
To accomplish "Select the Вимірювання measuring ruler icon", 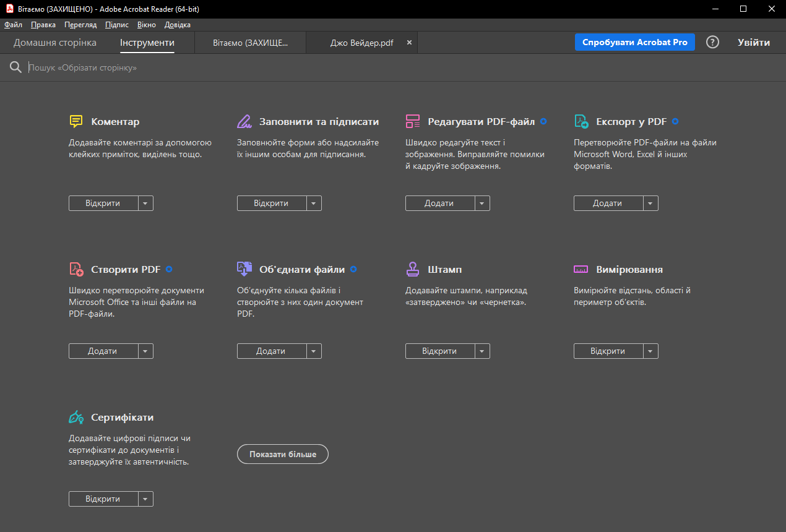I will pos(581,269).
